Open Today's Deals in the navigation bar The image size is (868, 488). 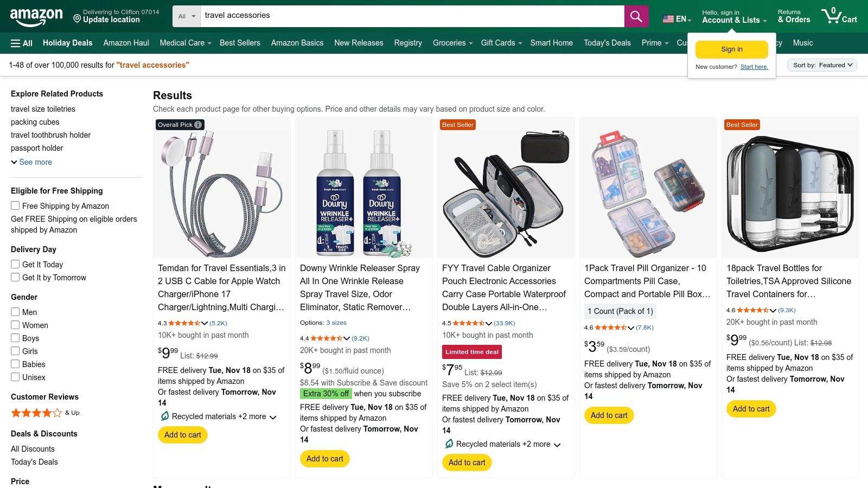click(x=607, y=43)
